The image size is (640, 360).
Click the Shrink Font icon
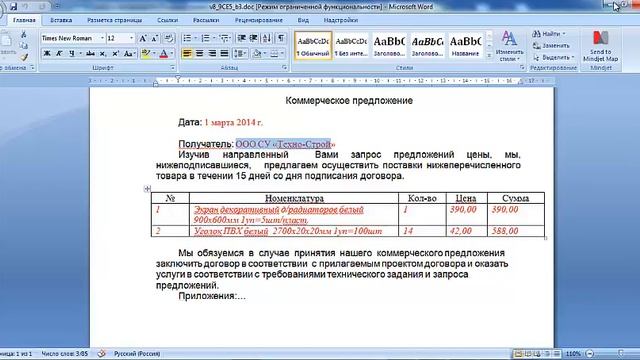[155, 38]
